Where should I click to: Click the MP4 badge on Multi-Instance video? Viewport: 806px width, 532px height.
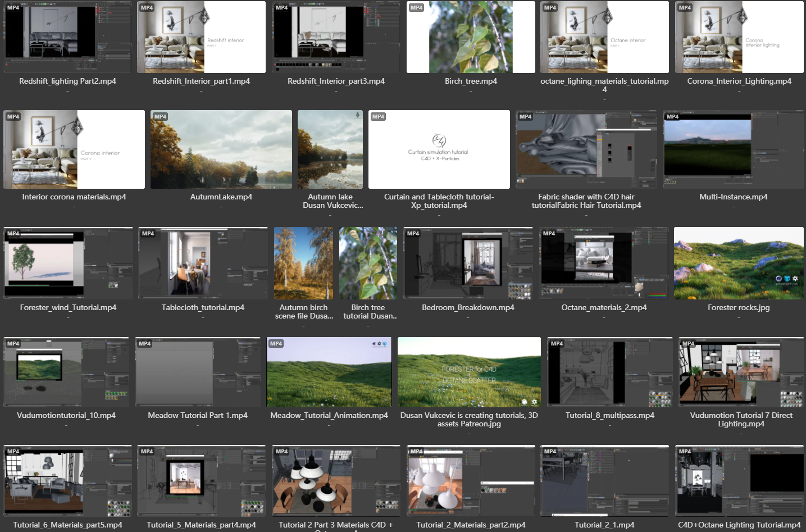pyautogui.click(x=672, y=117)
